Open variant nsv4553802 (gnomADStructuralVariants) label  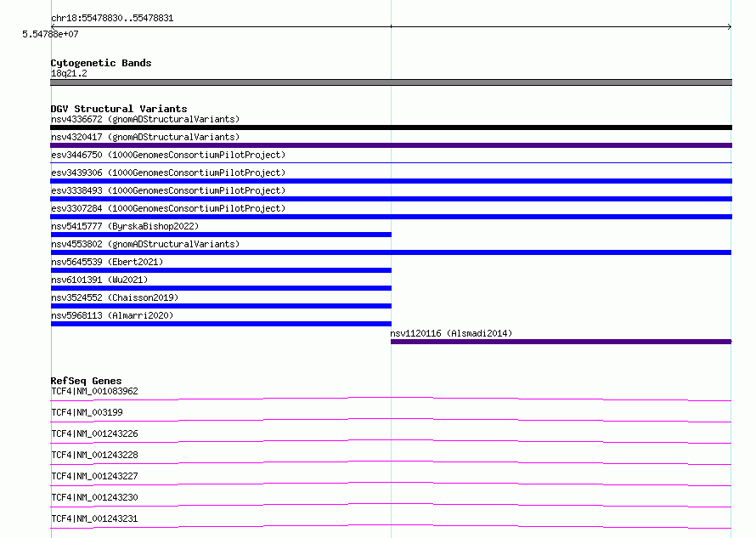(x=145, y=244)
